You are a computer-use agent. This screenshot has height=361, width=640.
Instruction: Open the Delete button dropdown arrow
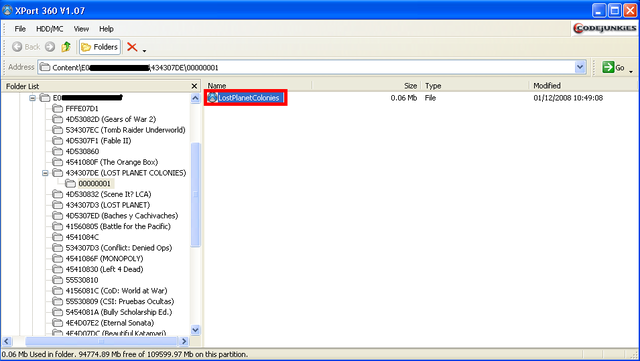144,51
